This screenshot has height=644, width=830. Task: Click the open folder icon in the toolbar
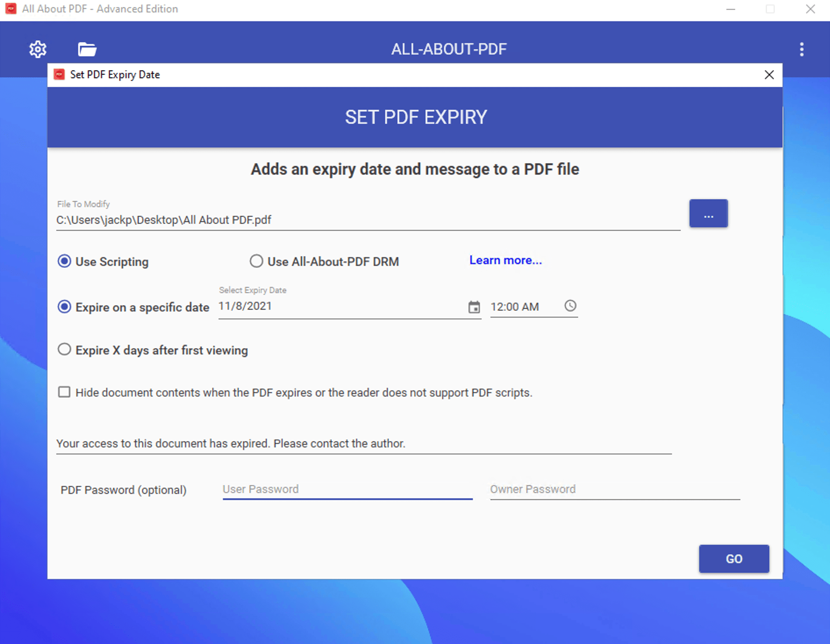coord(86,49)
